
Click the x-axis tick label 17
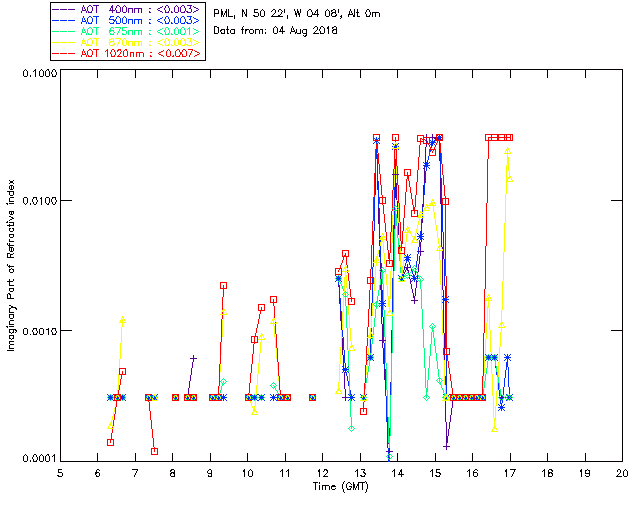point(510,473)
